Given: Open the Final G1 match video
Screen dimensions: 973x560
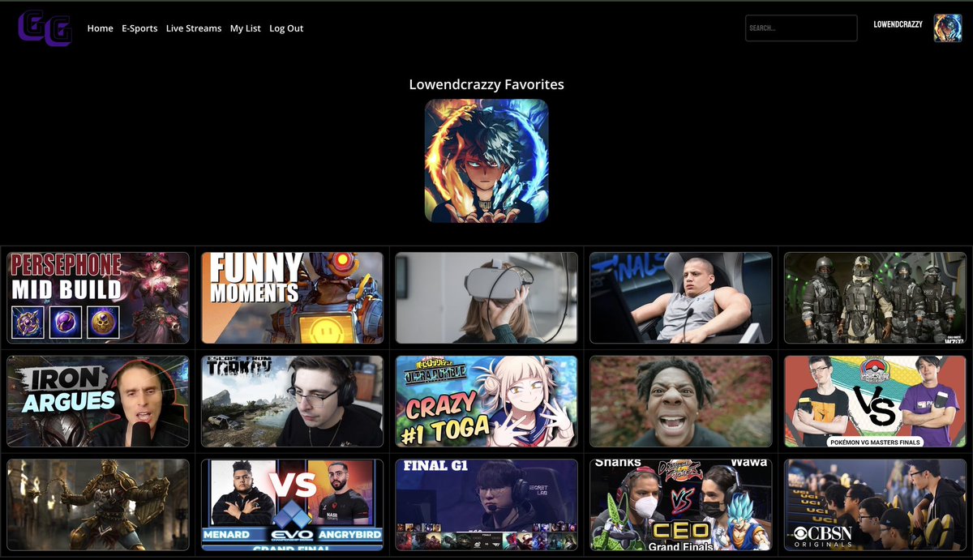Looking at the screenshot, I should click(x=486, y=505).
